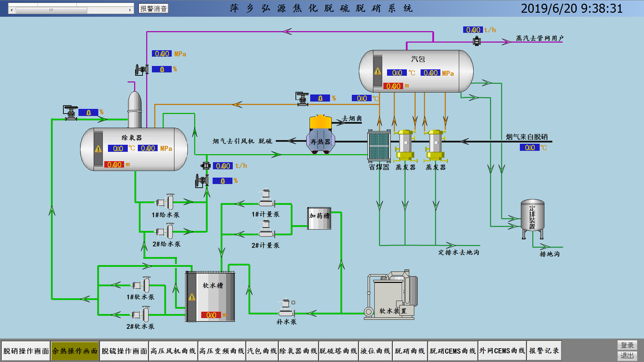
Task: Switch to 脱硝操作画面 screen
Action: [x=26, y=351]
